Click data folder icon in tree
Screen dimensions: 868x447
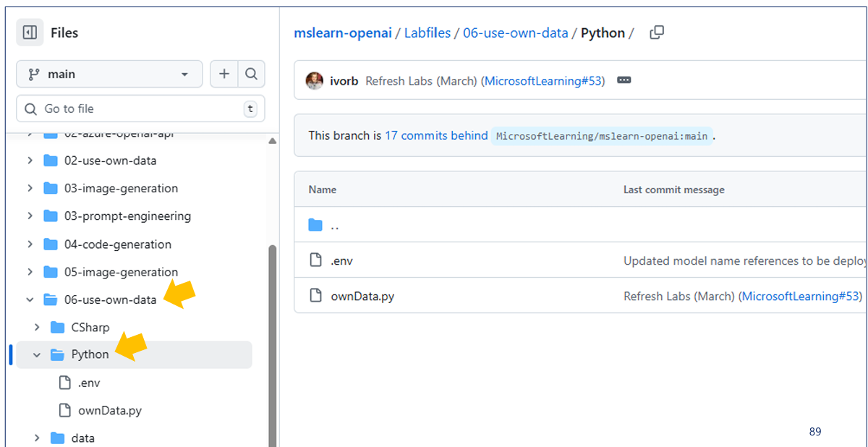57,438
